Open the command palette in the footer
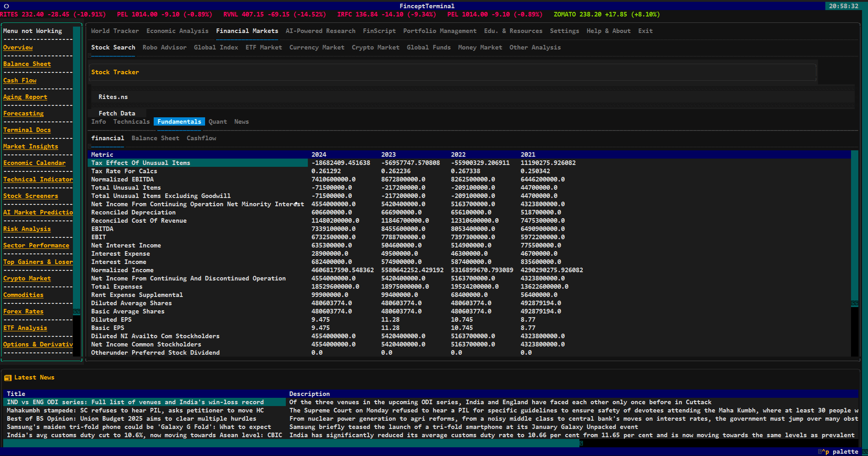The width and height of the screenshot is (868, 456). pos(841,451)
